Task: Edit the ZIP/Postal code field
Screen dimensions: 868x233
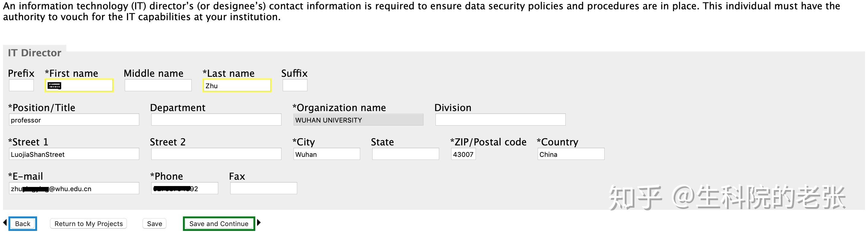Action: point(463,154)
